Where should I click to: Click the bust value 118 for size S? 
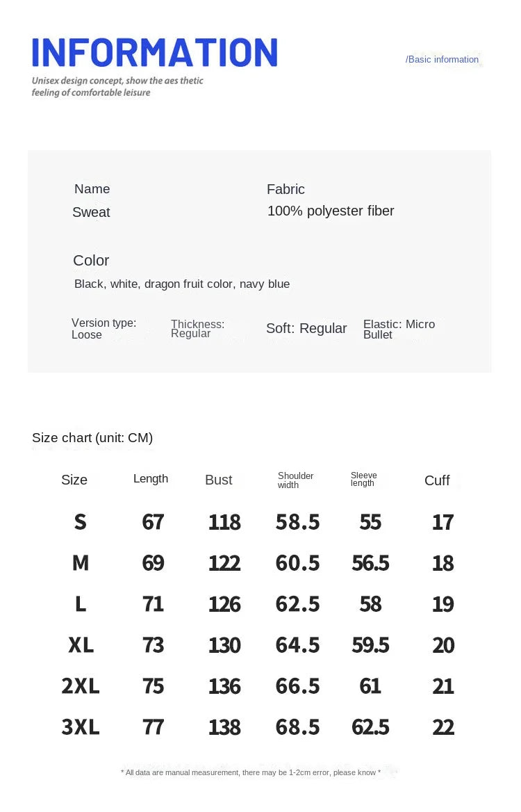(x=224, y=522)
